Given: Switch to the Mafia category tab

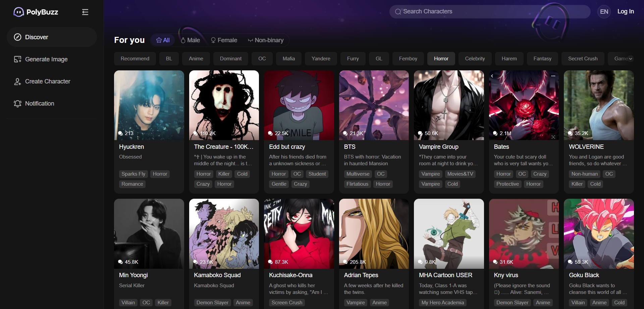Looking at the screenshot, I should (x=289, y=59).
